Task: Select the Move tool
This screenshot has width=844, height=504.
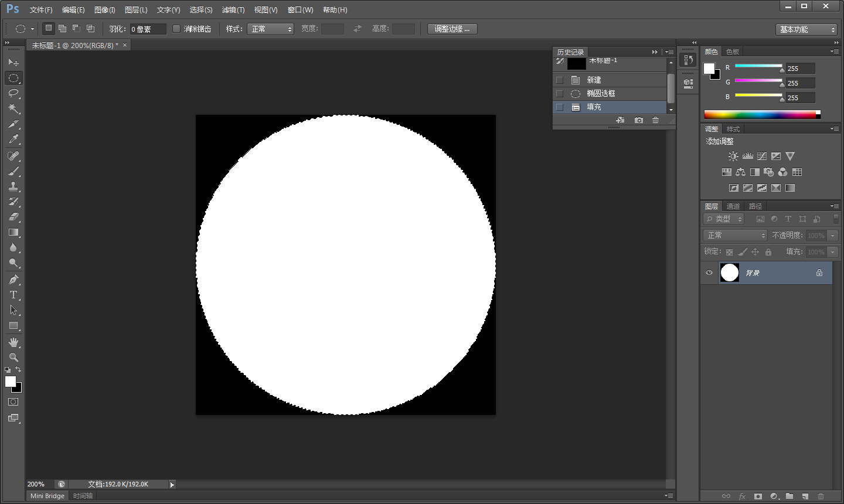Action: 13,62
